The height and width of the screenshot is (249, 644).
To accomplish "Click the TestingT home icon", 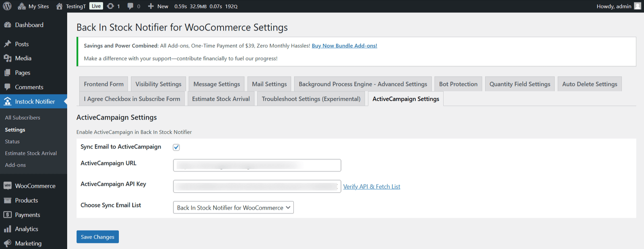I will click(x=60, y=6).
